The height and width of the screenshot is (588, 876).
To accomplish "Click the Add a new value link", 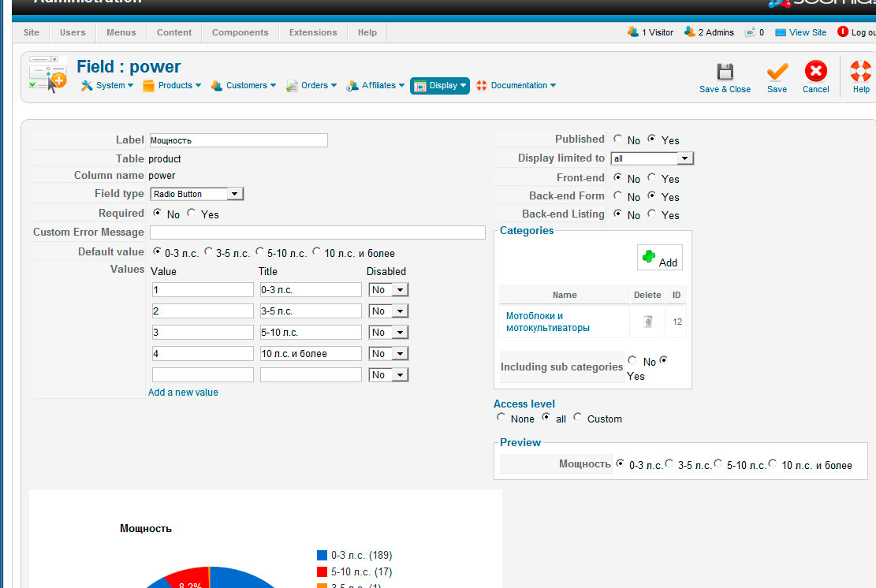I will tap(183, 393).
